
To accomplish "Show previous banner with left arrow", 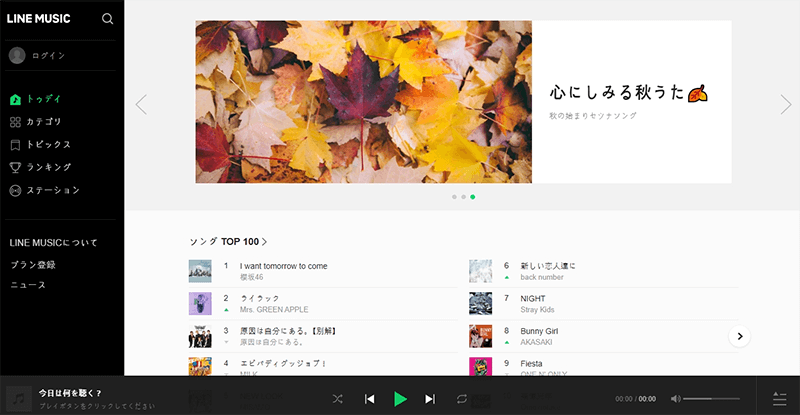I will coord(141,105).
